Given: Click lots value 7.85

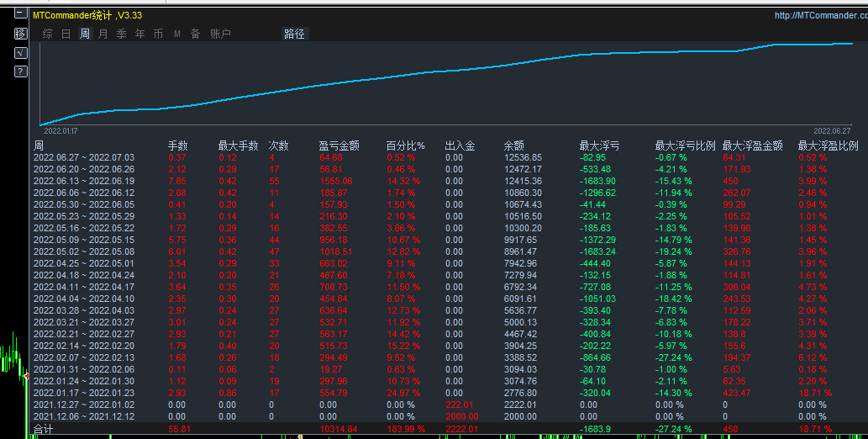Looking at the screenshot, I should (177, 181).
